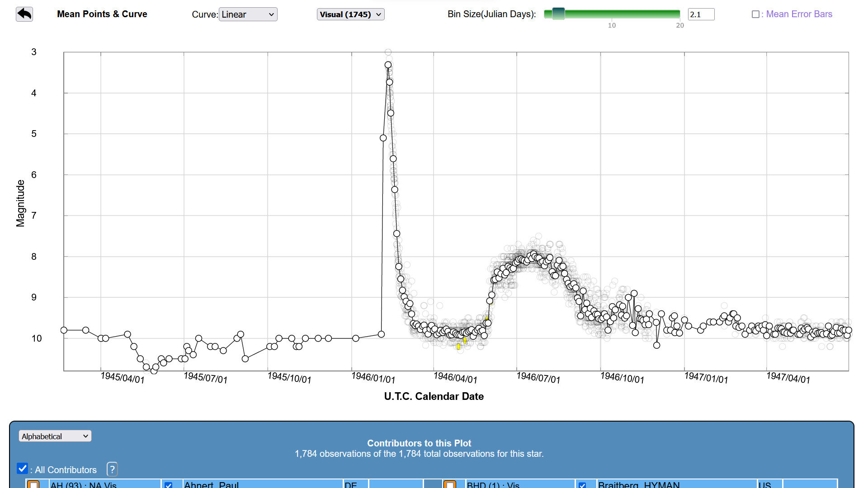Click the contributors help question mark icon

[x=112, y=469]
